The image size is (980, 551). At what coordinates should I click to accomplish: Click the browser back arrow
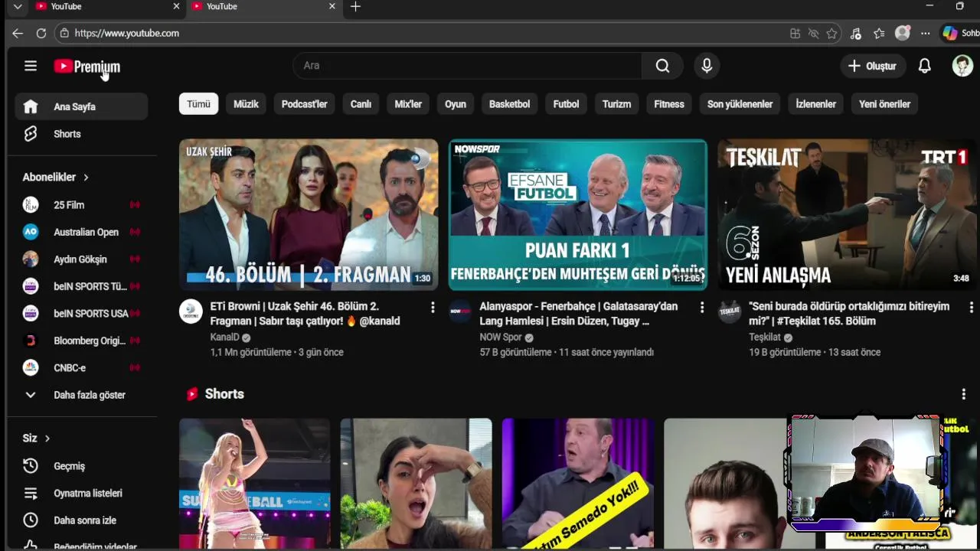click(18, 34)
